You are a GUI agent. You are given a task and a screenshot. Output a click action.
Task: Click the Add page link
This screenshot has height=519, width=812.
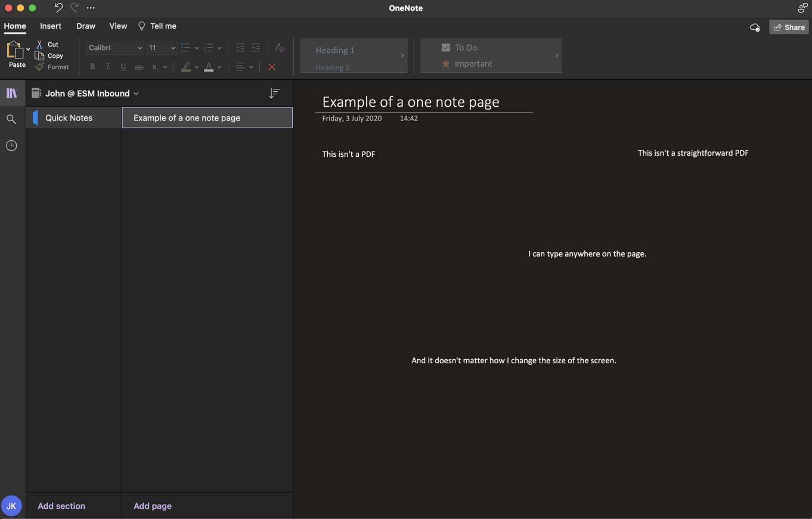point(153,506)
